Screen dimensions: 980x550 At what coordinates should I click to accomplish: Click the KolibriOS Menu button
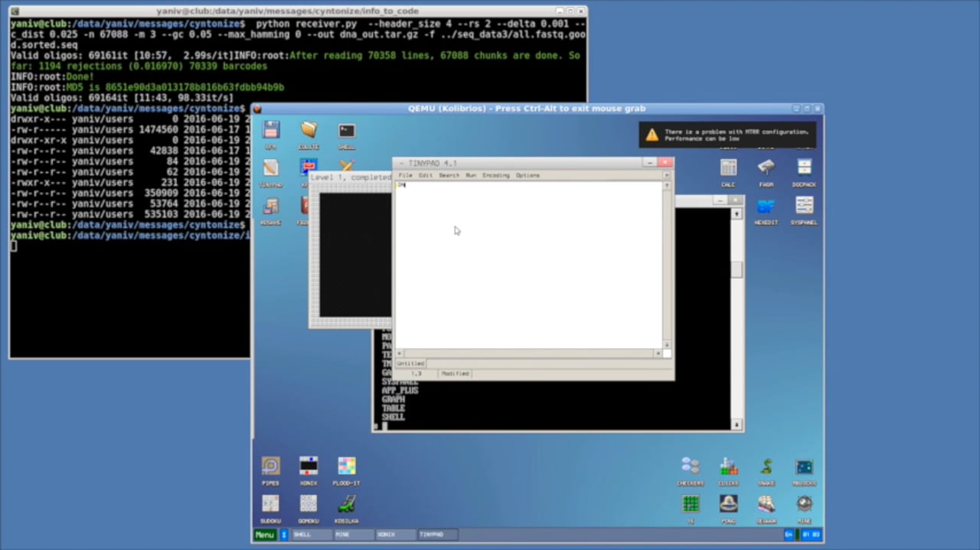[265, 535]
